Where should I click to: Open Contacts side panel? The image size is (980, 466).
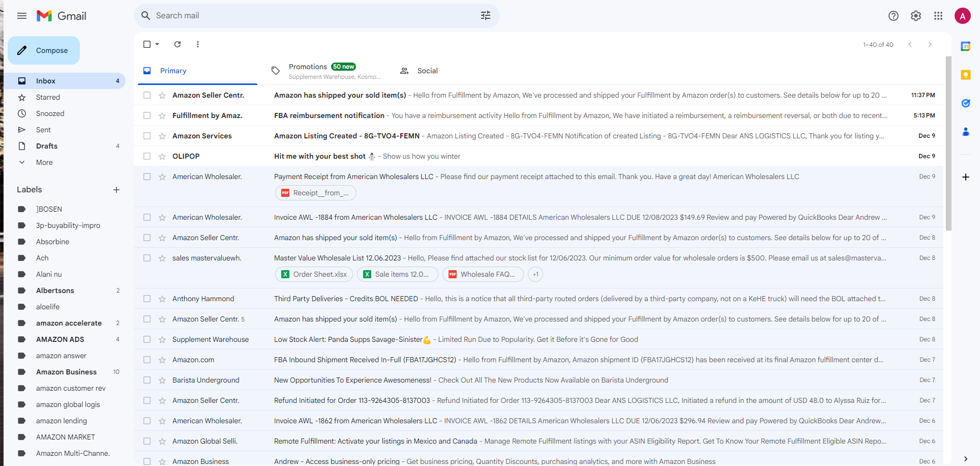pos(966,132)
